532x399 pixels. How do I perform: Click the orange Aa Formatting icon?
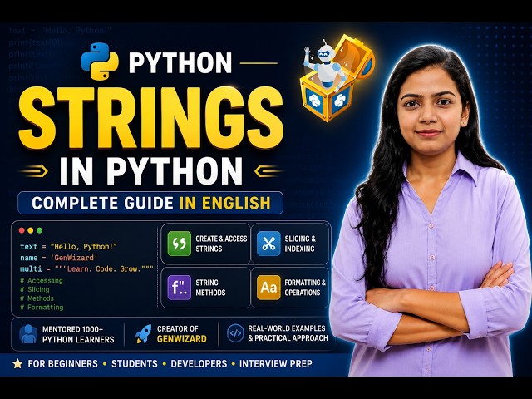coord(268,288)
